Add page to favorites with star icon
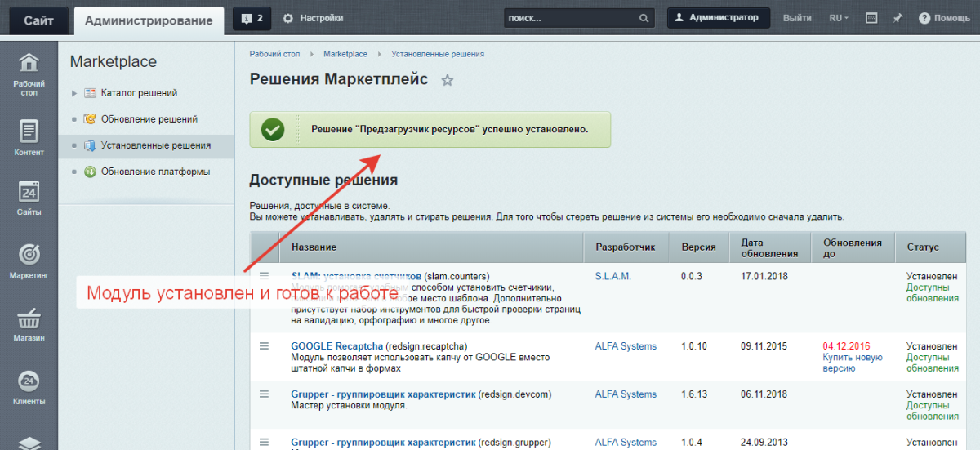Viewport: 980px width, 450px height. (x=447, y=80)
